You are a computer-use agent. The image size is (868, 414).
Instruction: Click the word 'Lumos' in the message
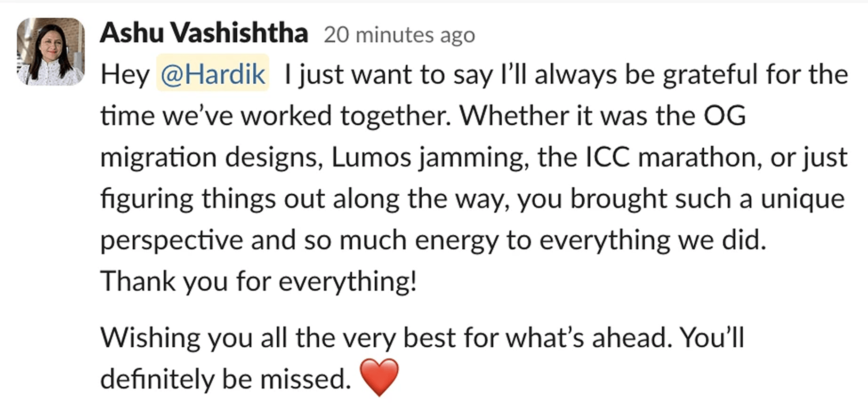pos(371,157)
